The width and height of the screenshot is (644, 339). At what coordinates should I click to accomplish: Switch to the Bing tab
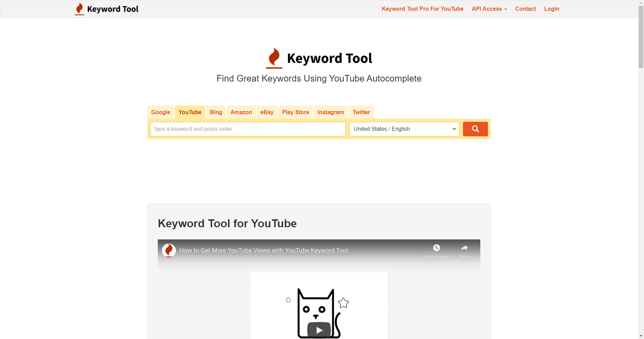tap(216, 112)
